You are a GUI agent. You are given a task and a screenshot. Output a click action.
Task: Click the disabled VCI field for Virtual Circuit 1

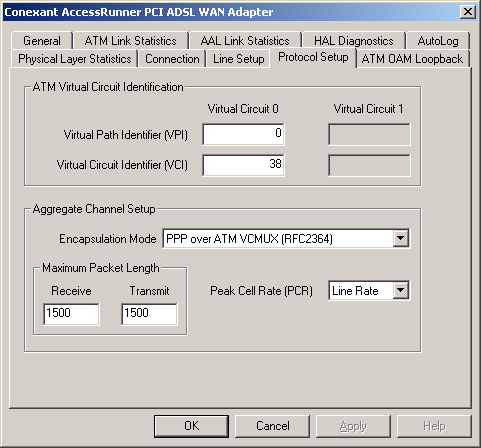coord(369,165)
